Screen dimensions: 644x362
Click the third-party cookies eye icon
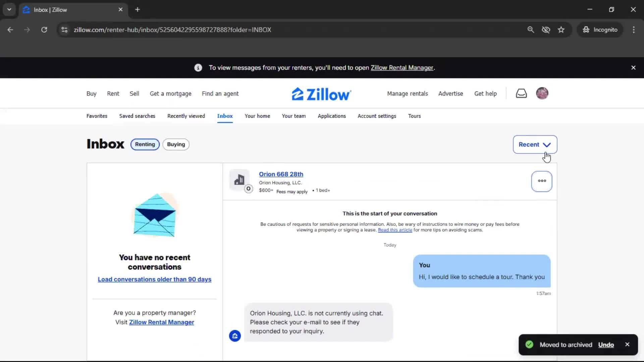(546, 30)
